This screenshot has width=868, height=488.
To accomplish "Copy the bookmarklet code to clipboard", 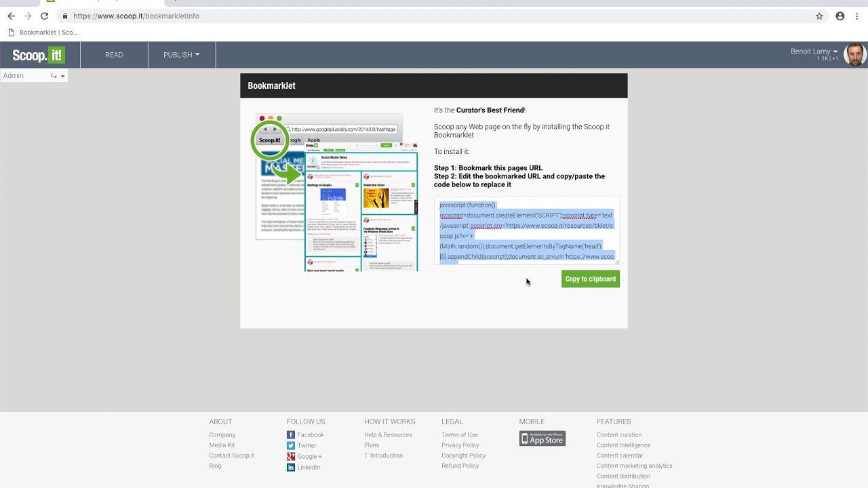I will coord(591,279).
